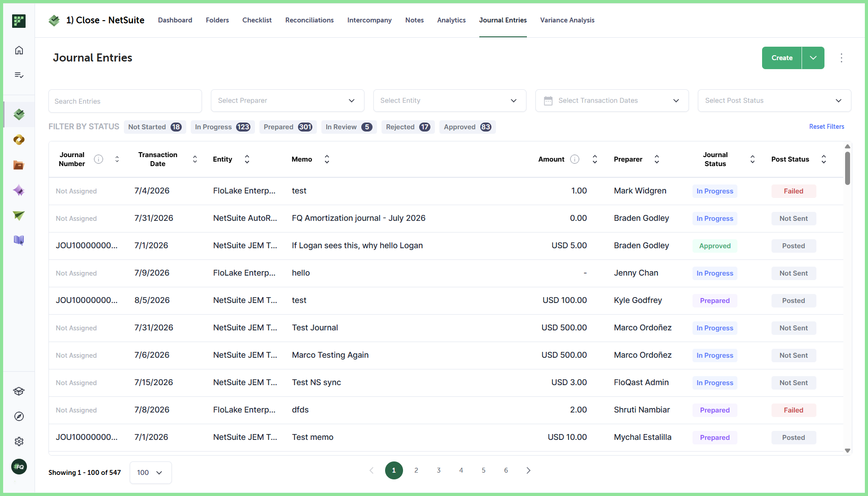Open the purple sparkle module icon
The width and height of the screenshot is (868, 496).
[19, 190]
